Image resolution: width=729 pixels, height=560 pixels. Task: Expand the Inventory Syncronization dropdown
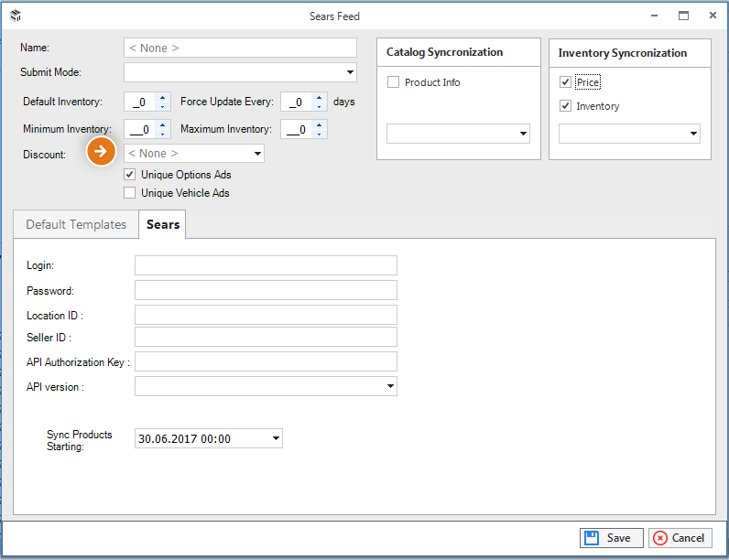coord(693,134)
